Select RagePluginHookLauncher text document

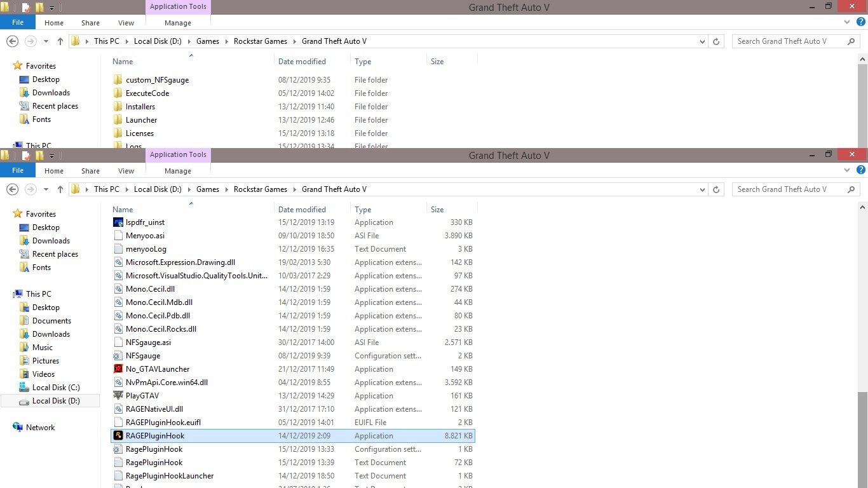point(292,476)
